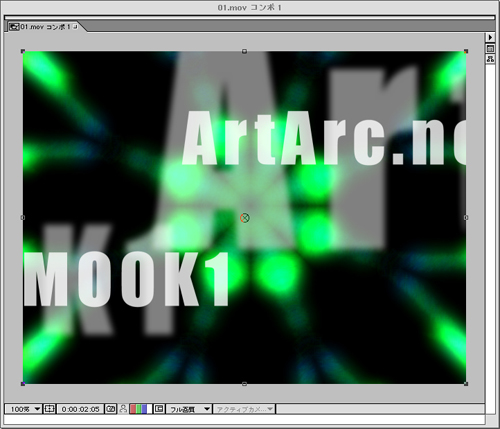This screenshot has width=500, height=429.
Task: Click the show last snapshot person icon
Action: click(x=123, y=409)
